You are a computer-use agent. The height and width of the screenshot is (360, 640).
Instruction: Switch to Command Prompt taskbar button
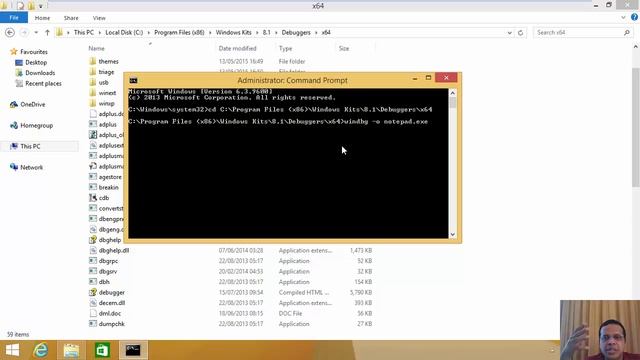click(133, 350)
